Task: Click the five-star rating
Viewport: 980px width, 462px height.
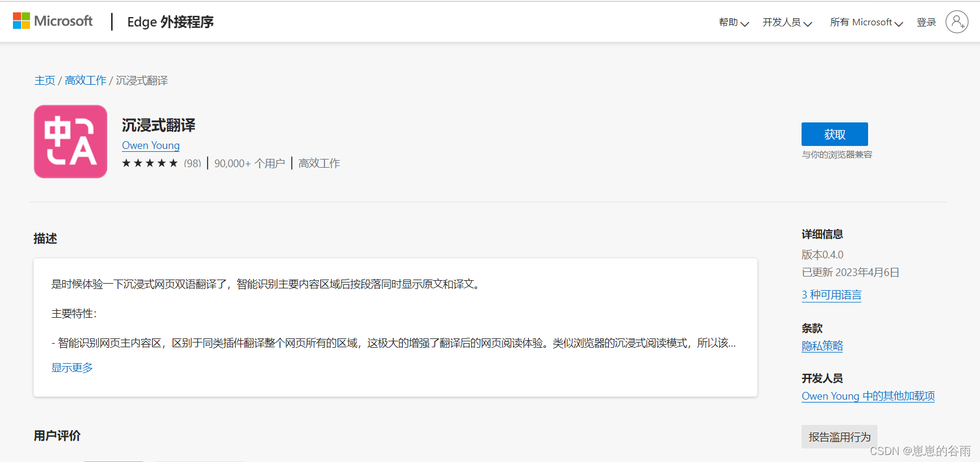Action: coord(150,163)
